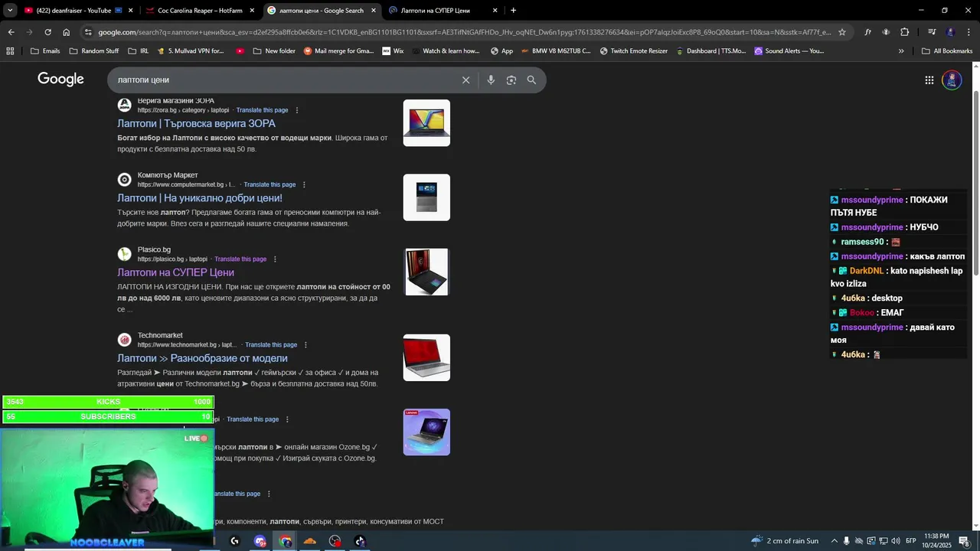Open the Twitch Emote Resizer bookmark

click(633, 51)
